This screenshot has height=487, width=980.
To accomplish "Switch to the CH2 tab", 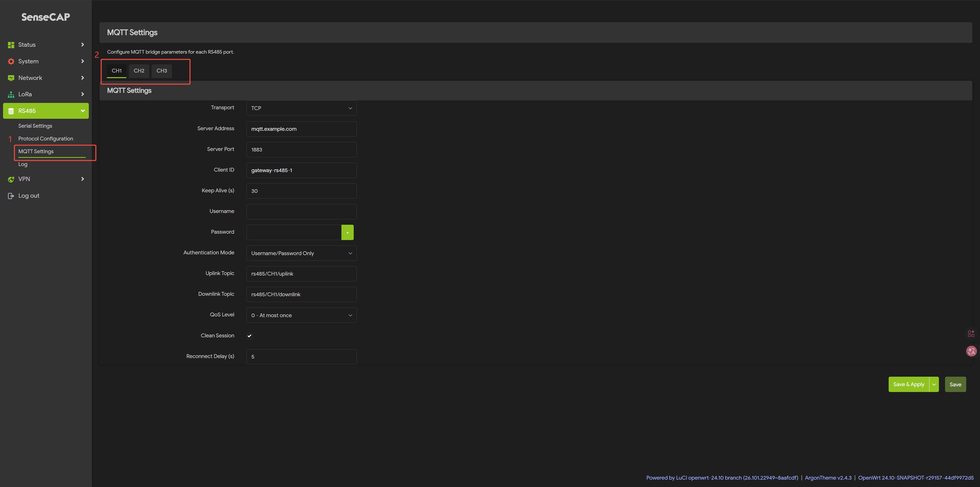I will [139, 71].
